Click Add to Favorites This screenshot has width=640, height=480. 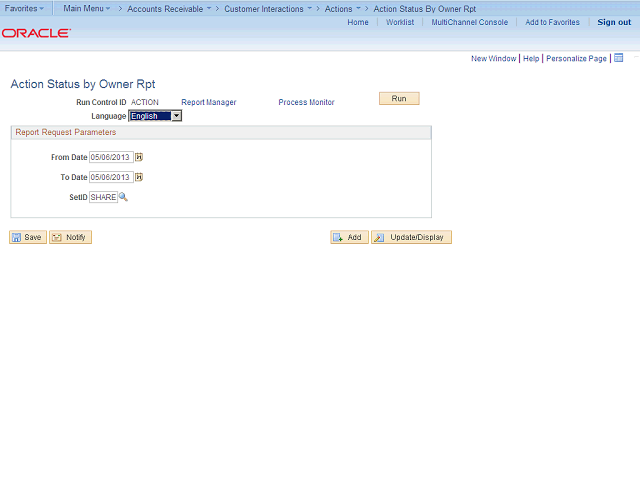point(552,22)
